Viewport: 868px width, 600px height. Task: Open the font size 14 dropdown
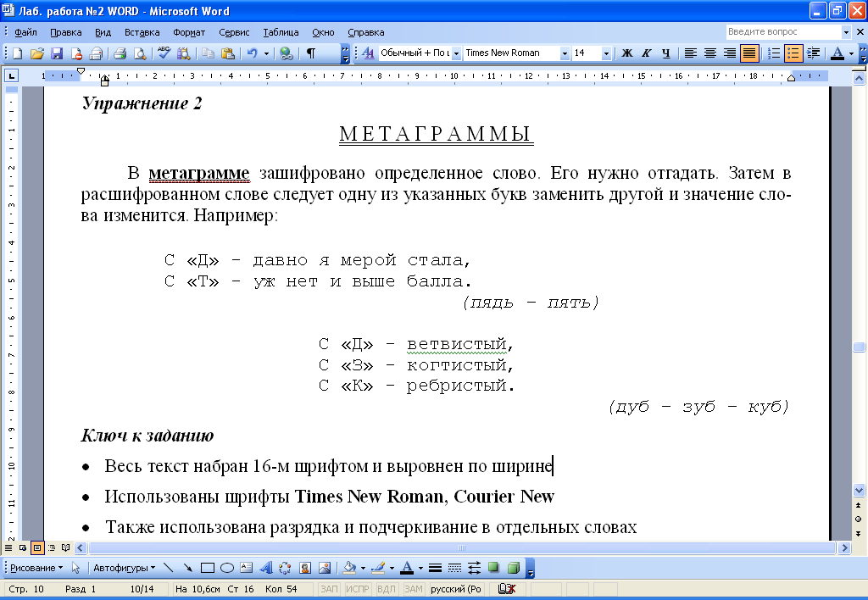tap(606, 53)
